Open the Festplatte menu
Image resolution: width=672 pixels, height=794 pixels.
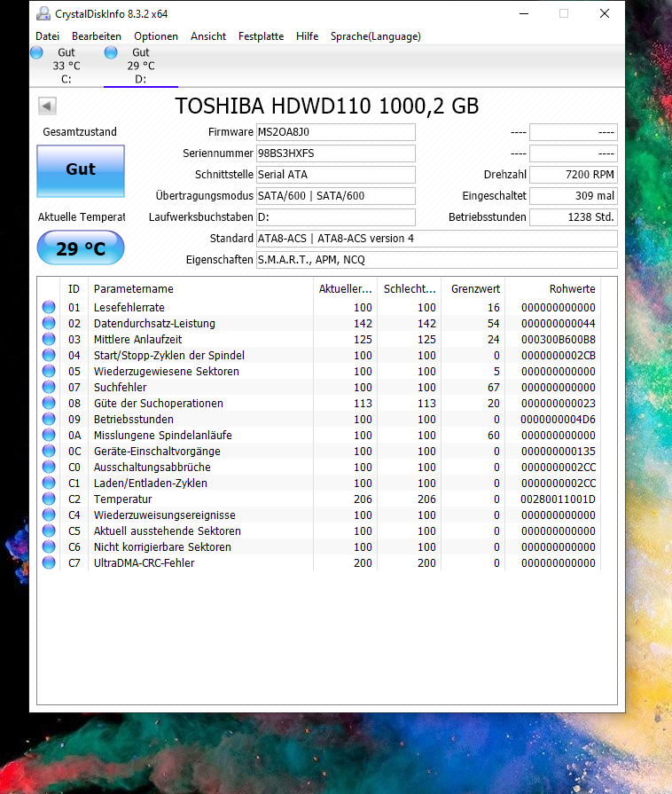pos(261,36)
